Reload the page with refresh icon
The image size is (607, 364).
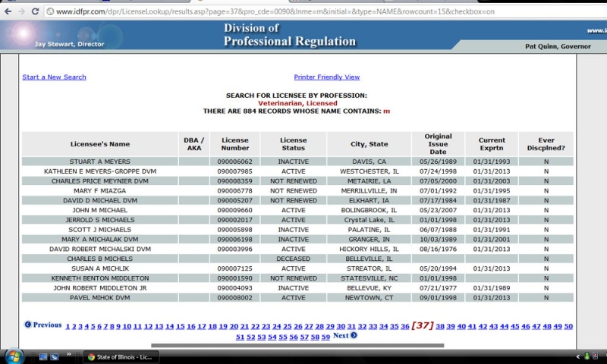(x=35, y=11)
